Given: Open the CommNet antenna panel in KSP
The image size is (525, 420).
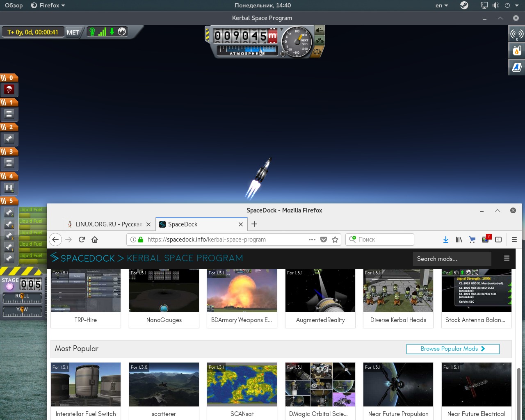Looking at the screenshot, I should pyautogui.click(x=517, y=34).
